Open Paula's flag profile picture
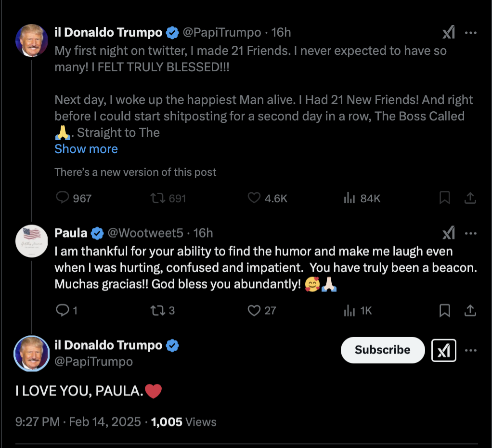Image resolution: width=492 pixels, height=448 pixels. (x=32, y=241)
